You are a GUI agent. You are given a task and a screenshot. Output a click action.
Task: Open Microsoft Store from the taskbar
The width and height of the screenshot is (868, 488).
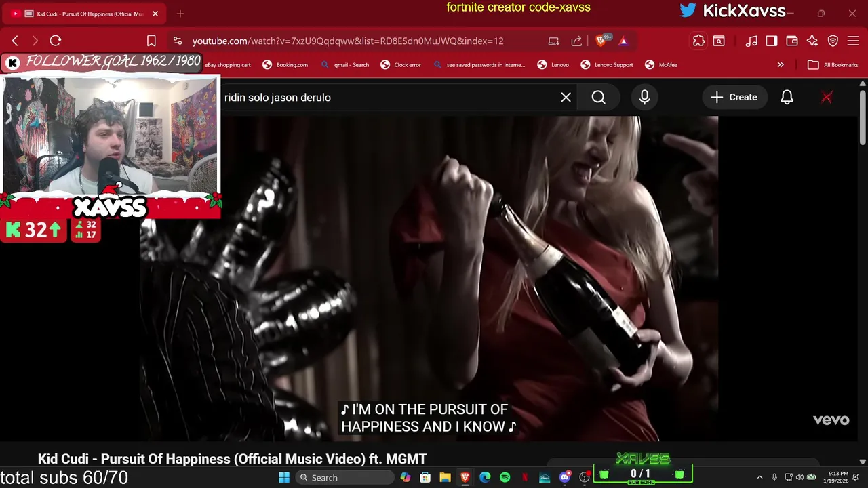(425, 477)
